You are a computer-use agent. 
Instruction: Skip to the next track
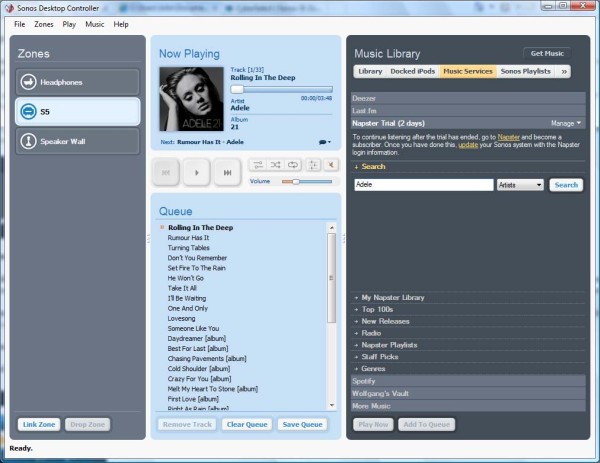tap(227, 173)
